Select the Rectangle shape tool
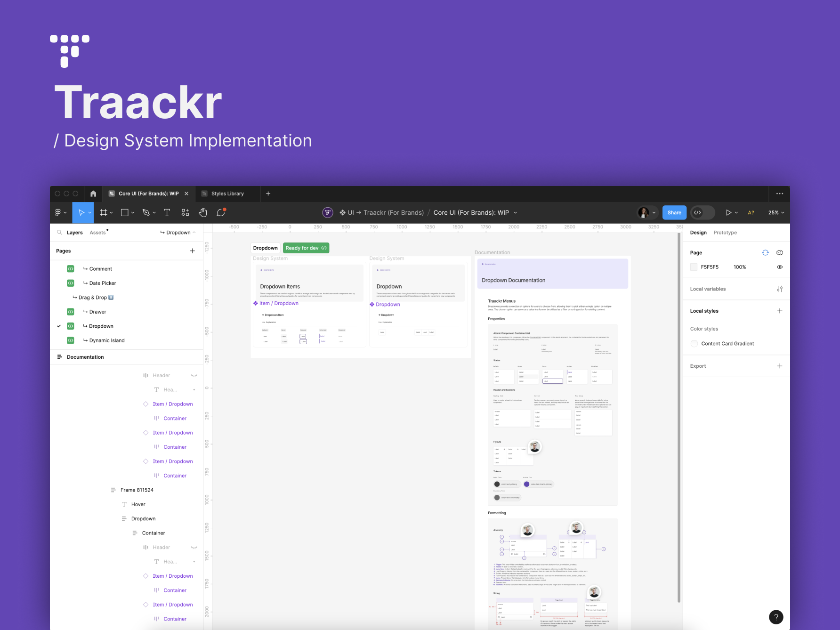The image size is (840, 630). 125,213
